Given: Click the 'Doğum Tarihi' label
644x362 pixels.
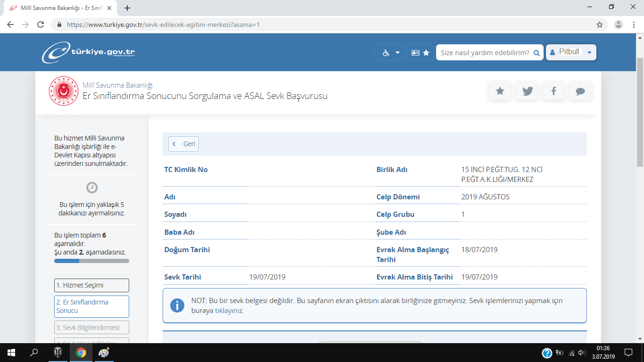Looking at the screenshot, I should click(187, 250).
